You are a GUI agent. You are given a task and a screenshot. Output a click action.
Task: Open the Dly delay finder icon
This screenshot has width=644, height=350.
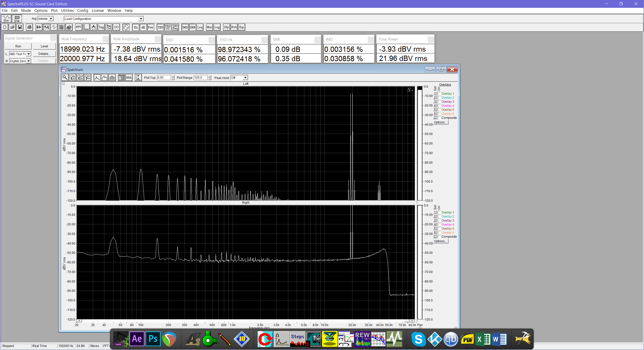226,27
